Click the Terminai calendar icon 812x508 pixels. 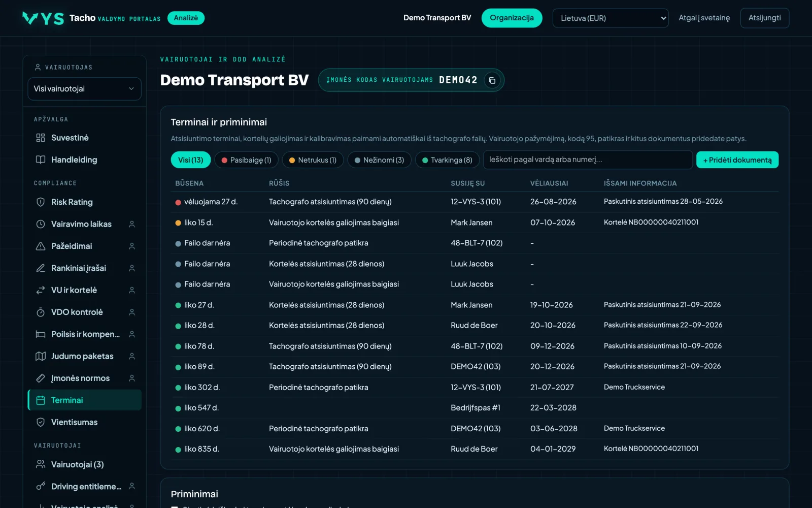tap(41, 400)
